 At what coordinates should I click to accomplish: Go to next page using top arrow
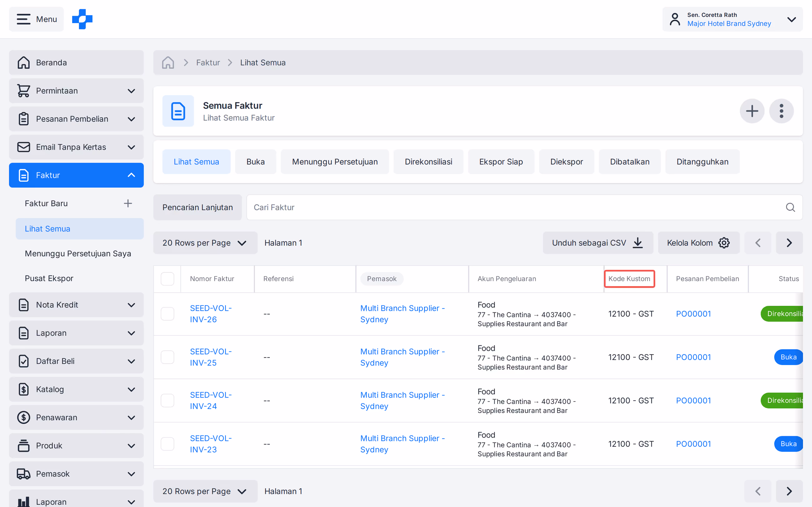tap(789, 243)
